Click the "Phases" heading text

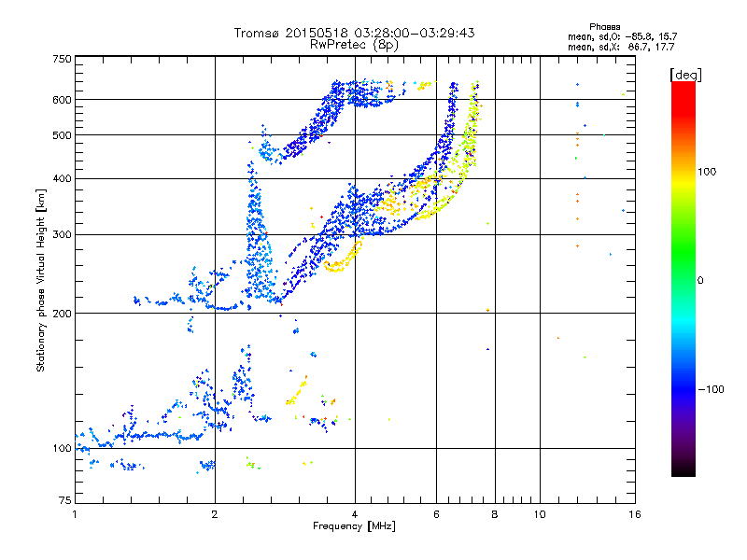point(604,27)
